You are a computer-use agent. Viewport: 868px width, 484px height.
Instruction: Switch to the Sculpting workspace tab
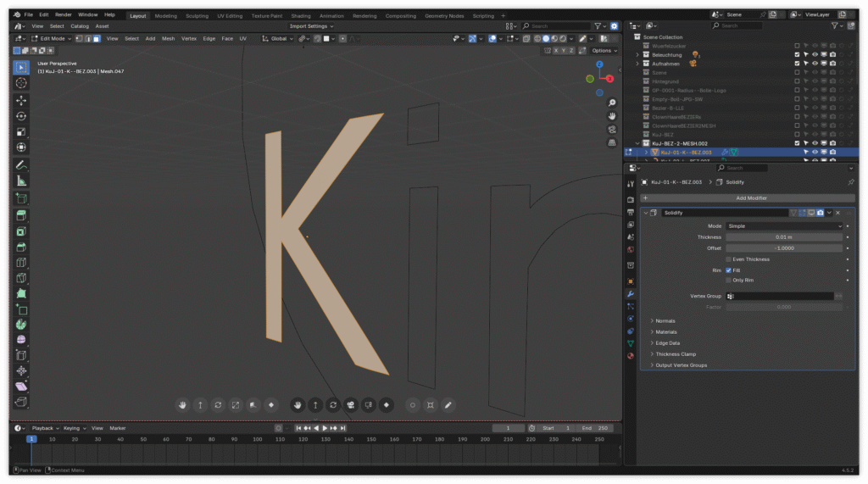click(x=197, y=15)
